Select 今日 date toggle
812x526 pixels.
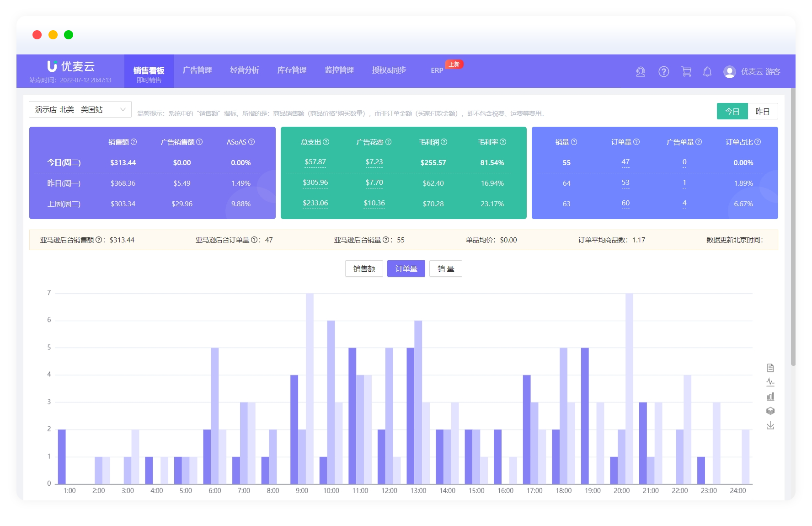tap(732, 112)
